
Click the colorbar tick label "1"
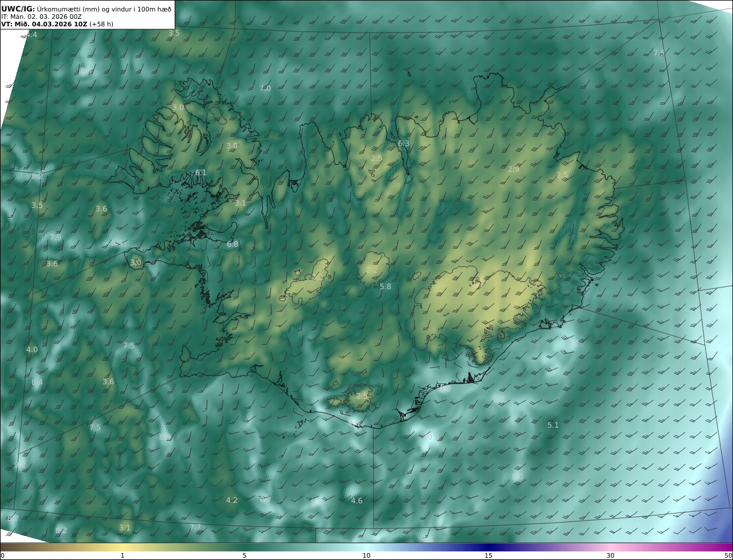click(x=123, y=555)
